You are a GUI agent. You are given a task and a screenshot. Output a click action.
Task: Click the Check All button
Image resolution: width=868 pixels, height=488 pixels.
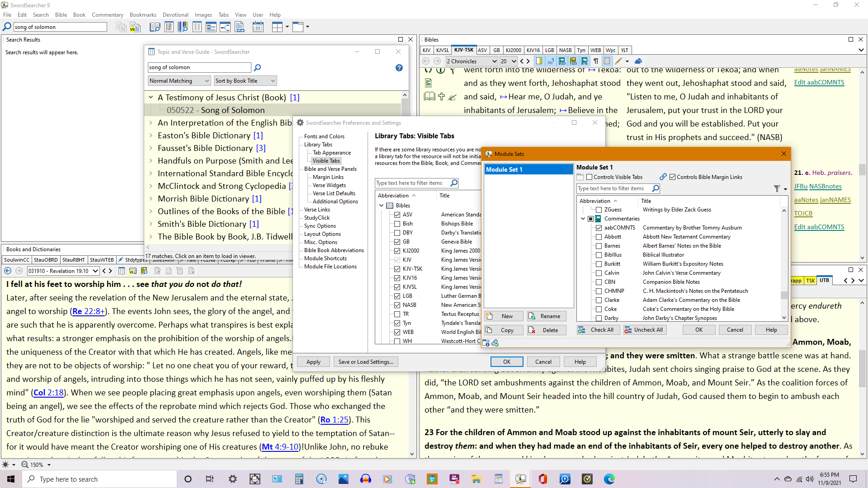(598, 330)
